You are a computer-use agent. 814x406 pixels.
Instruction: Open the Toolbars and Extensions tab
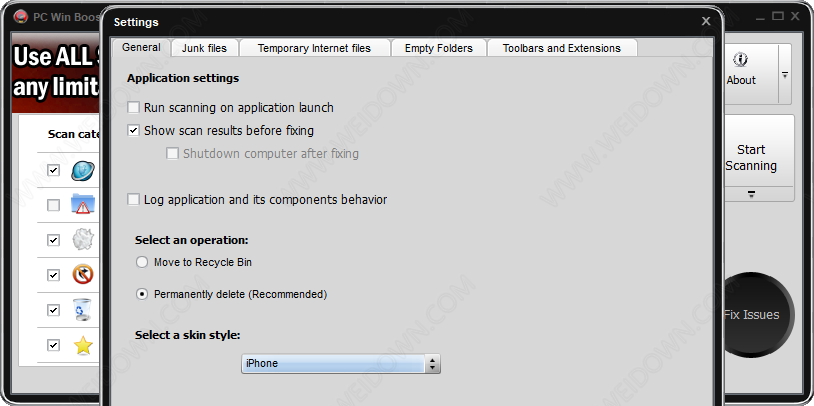pos(562,48)
